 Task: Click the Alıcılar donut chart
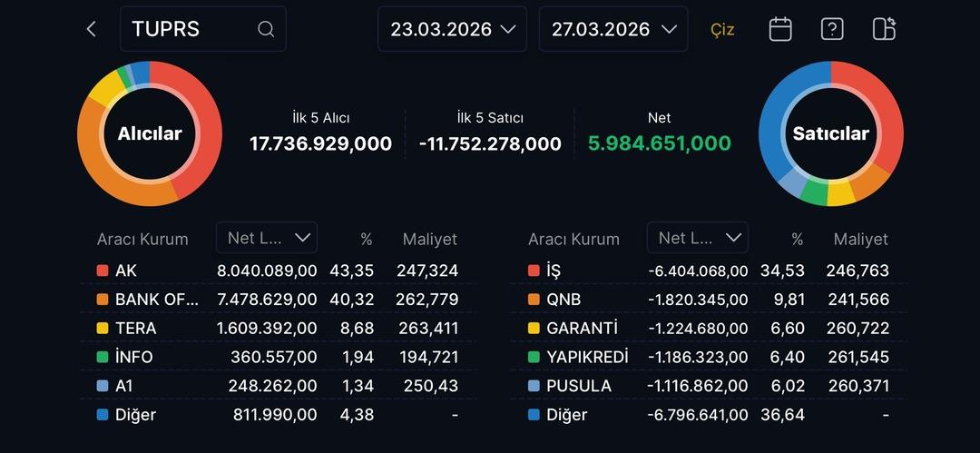(150, 133)
